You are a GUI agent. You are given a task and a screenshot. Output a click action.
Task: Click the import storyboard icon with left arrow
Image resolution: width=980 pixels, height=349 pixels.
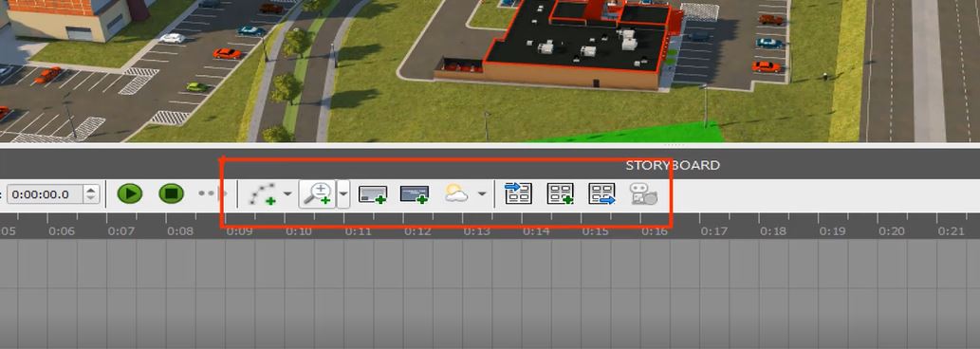(518, 193)
